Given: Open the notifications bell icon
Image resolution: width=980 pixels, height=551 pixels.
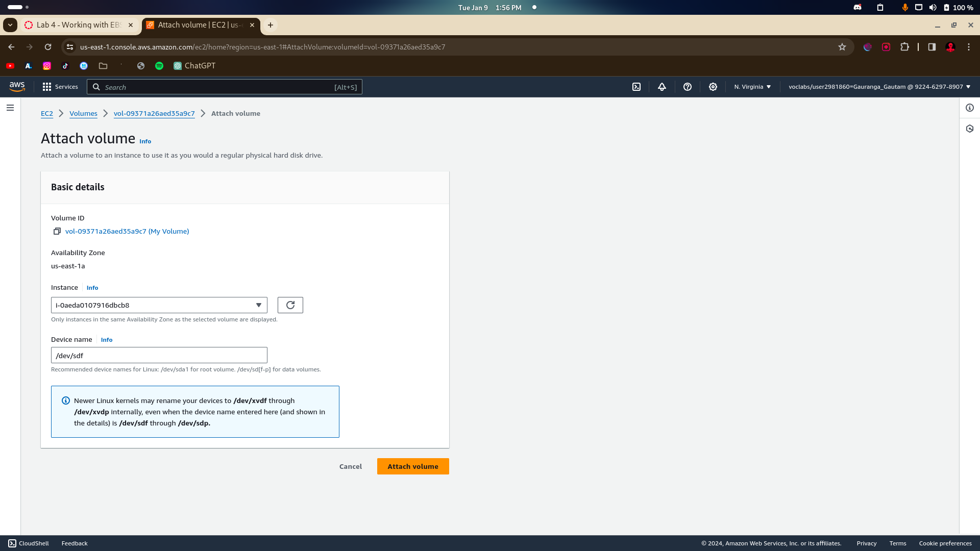Looking at the screenshot, I should point(662,87).
